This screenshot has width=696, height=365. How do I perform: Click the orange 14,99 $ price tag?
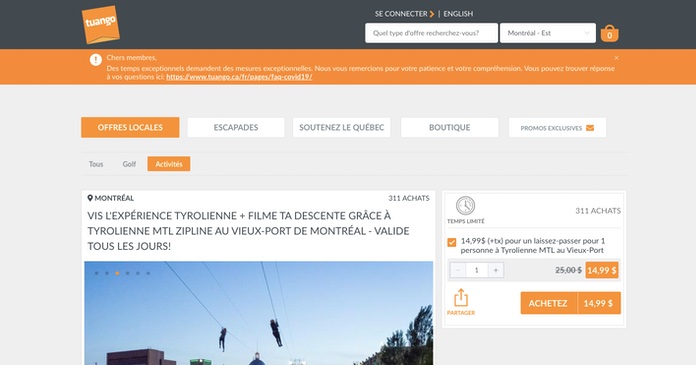pos(601,270)
